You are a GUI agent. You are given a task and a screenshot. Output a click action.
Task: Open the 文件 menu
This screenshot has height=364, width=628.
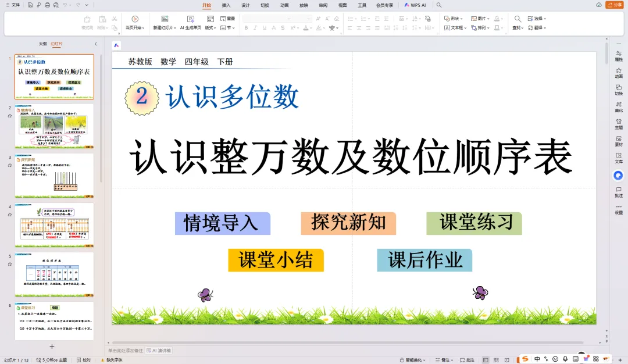coord(13,5)
